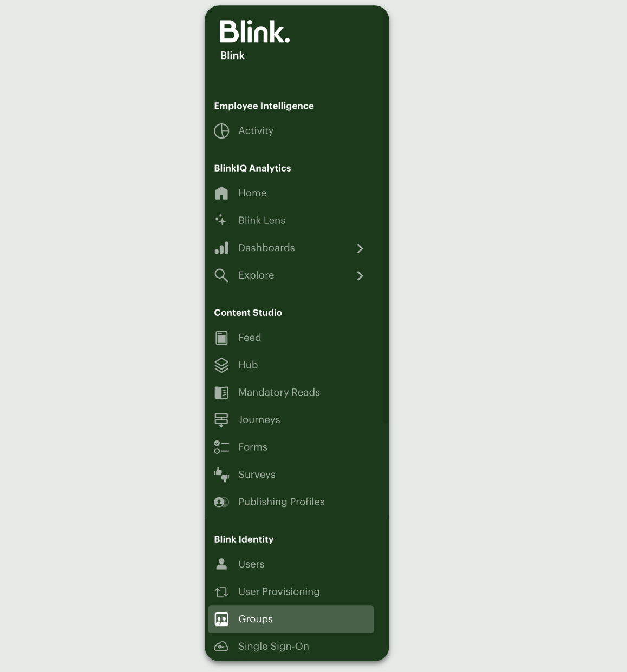The height and width of the screenshot is (672, 627).
Task: Click the Employee Intelligence heading
Action: click(x=264, y=106)
